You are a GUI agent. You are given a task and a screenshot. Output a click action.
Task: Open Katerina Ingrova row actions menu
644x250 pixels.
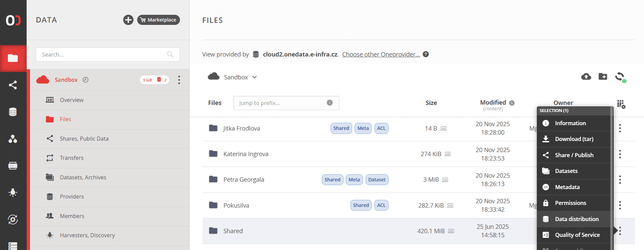coord(620,154)
